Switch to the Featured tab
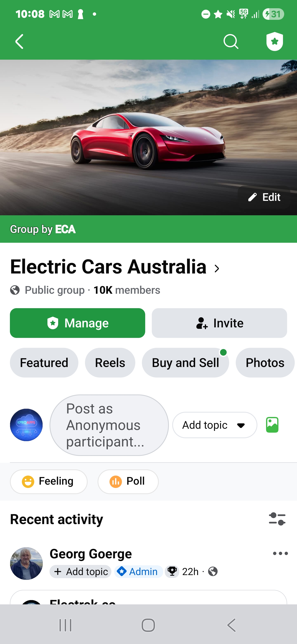This screenshot has width=297, height=644. [x=44, y=363]
